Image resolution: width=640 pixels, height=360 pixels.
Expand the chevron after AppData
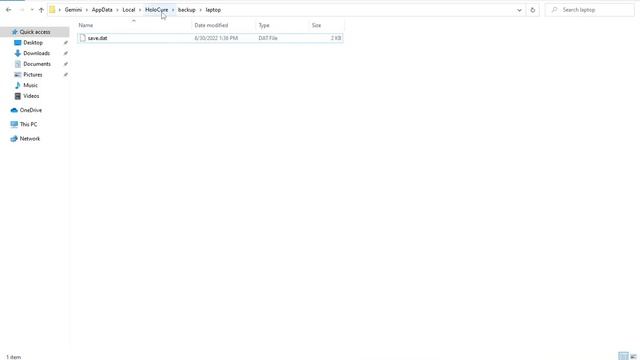[118, 10]
